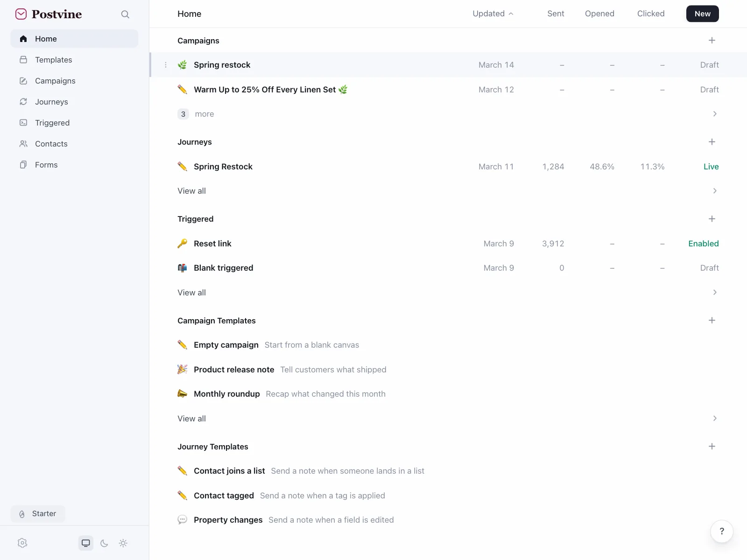747x560 pixels.
Task: Navigate to Contacts in the sidebar
Action: point(74,144)
